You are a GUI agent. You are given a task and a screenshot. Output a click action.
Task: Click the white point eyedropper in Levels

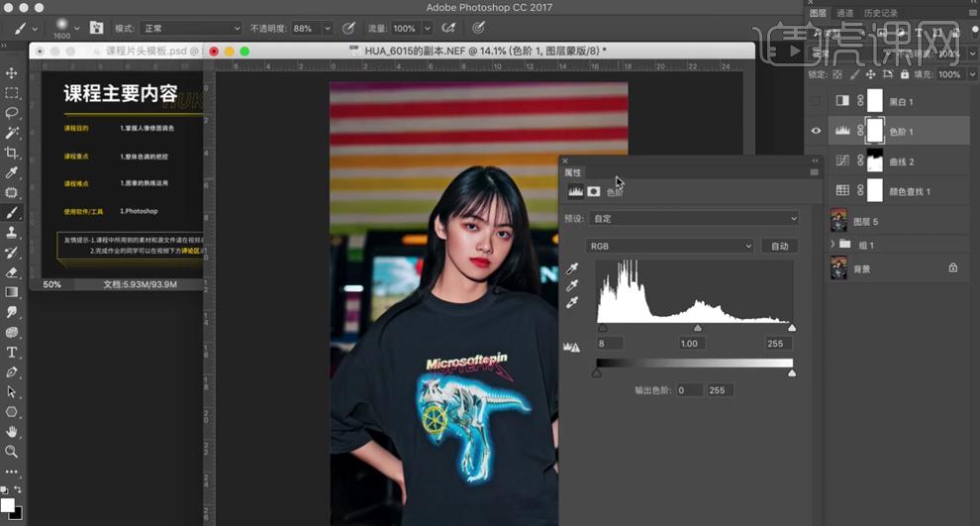coord(572,303)
